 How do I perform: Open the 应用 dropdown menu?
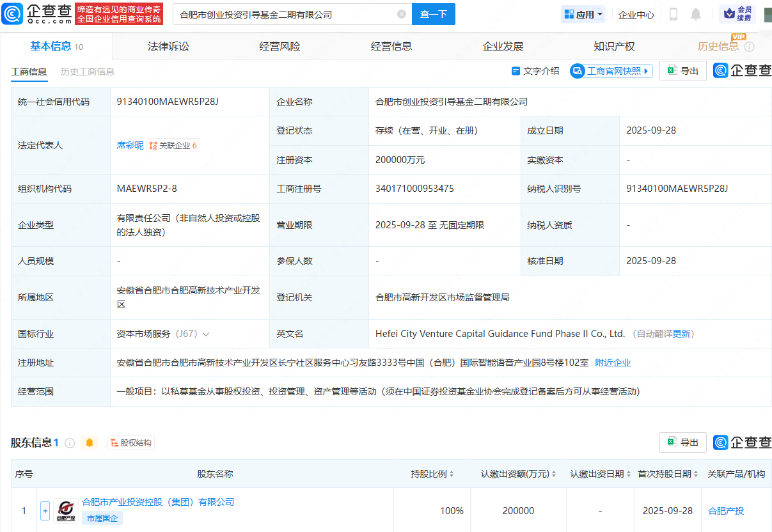(x=583, y=14)
